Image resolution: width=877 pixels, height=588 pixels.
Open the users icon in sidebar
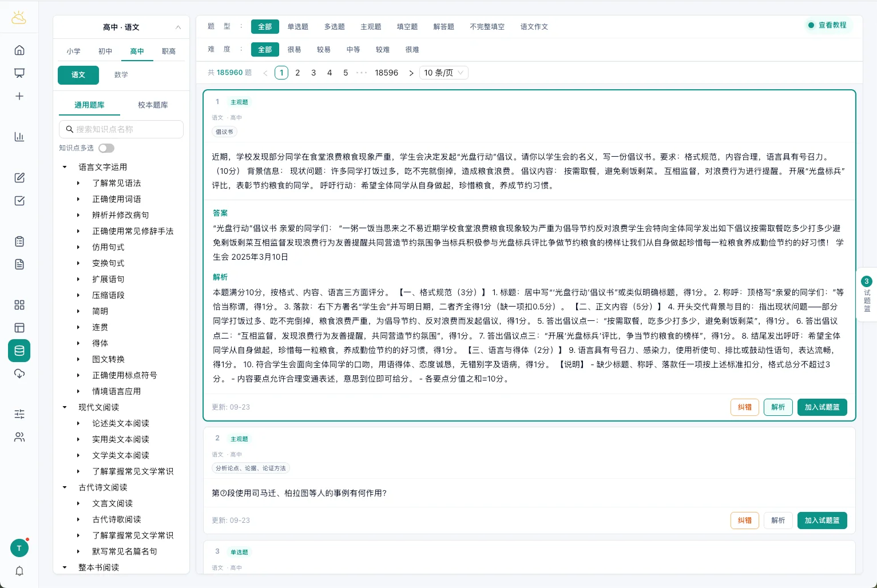pyautogui.click(x=19, y=437)
